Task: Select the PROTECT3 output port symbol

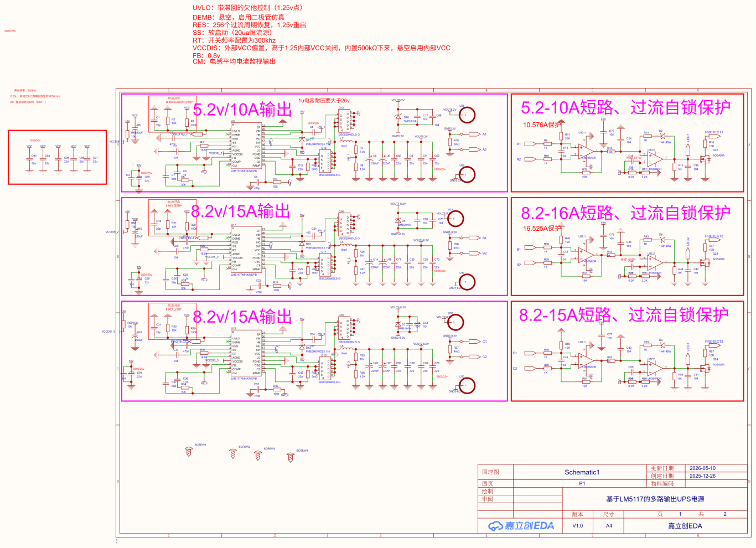Action: 713,346
